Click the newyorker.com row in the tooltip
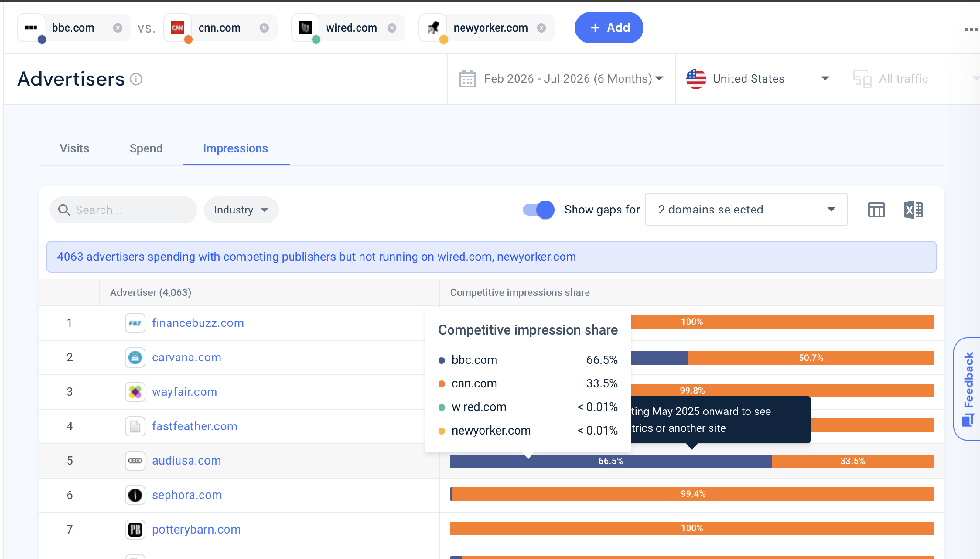 (x=528, y=430)
